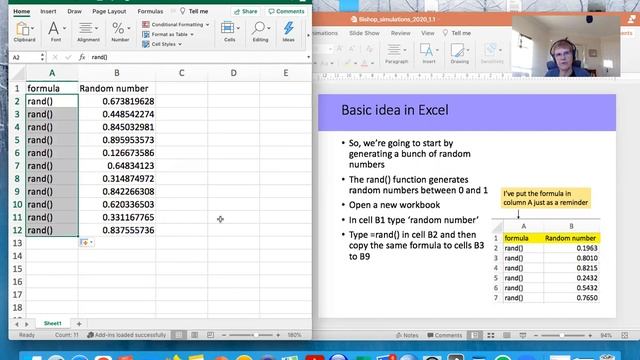The image size is (640, 360).
Task: Switch PowerPoint to reading view icon
Action: click(507, 335)
